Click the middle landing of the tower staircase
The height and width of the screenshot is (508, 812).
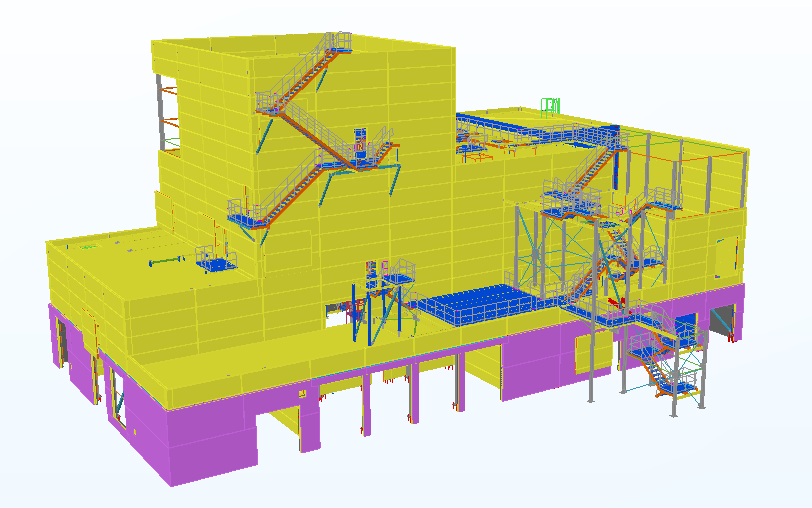coord(368,151)
